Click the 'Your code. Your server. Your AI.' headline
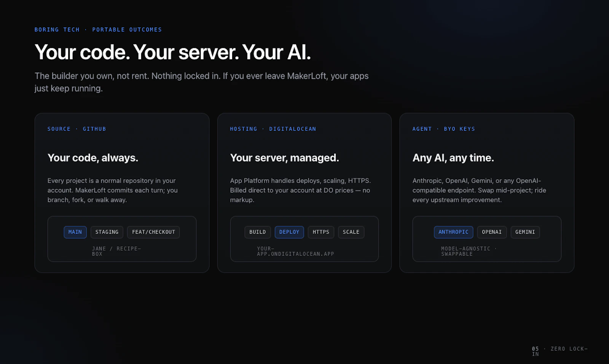 (173, 52)
